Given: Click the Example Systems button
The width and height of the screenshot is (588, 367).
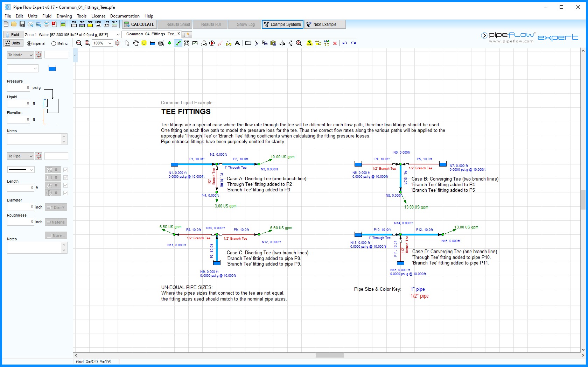Looking at the screenshot, I should [x=282, y=24].
